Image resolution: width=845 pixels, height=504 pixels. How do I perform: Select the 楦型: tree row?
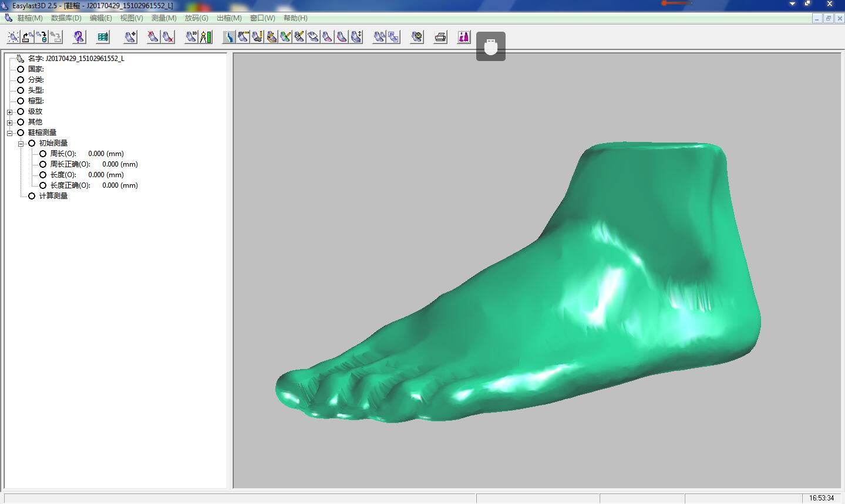(36, 101)
